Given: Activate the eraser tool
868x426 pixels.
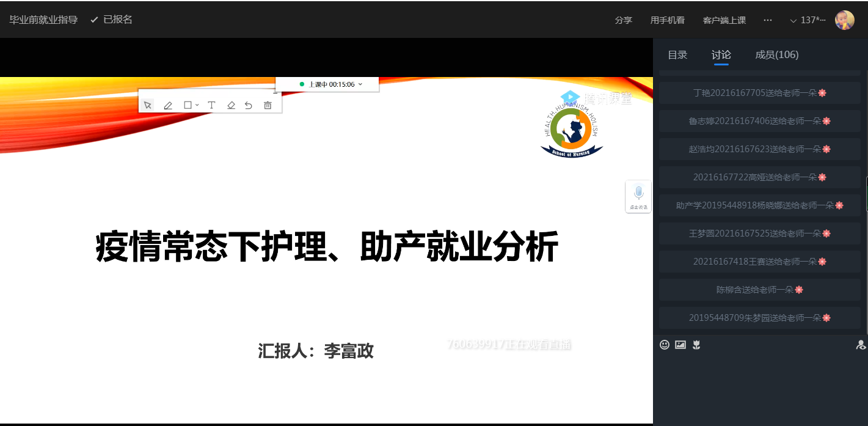Looking at the screenshot, I should point(231,105).
